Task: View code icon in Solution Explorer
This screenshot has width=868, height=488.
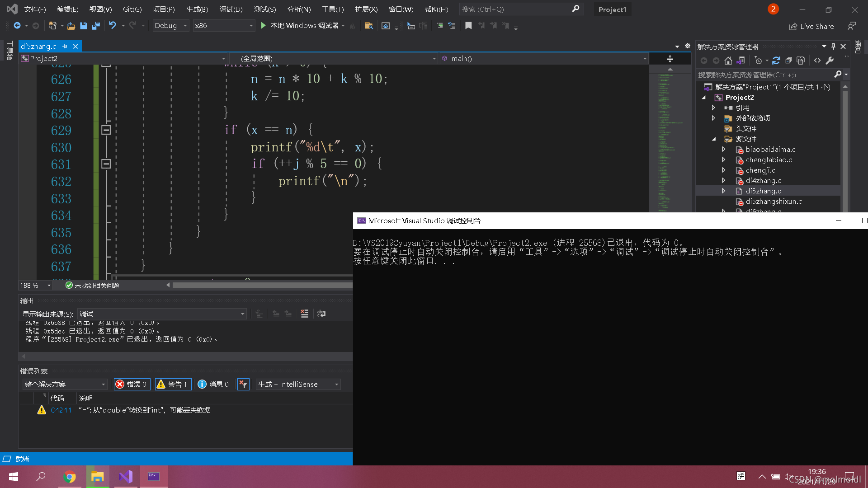Action: coord(817,61)
